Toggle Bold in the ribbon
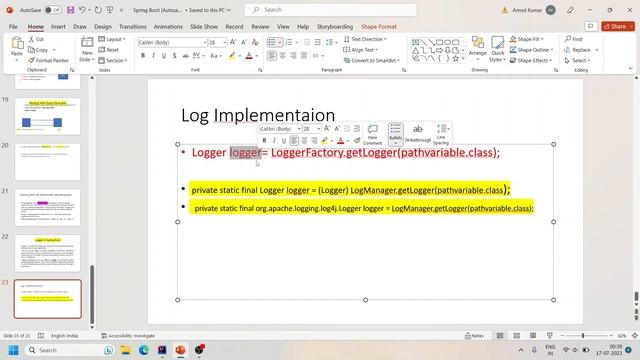 pos(143,56)
